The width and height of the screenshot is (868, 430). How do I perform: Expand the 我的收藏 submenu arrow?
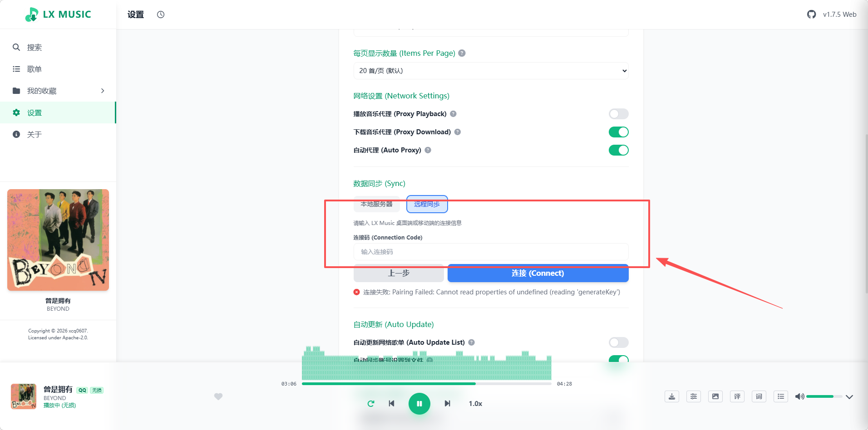click(103, 91)
